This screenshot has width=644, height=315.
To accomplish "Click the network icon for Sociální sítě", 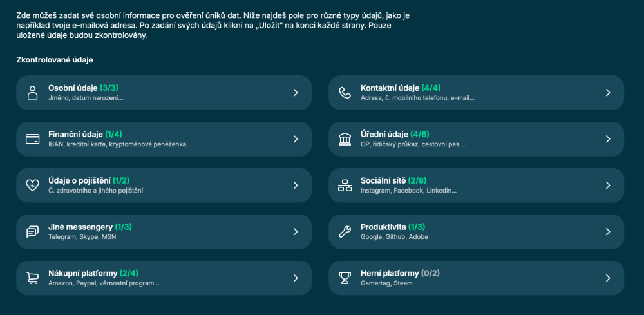I will (345, 186).
